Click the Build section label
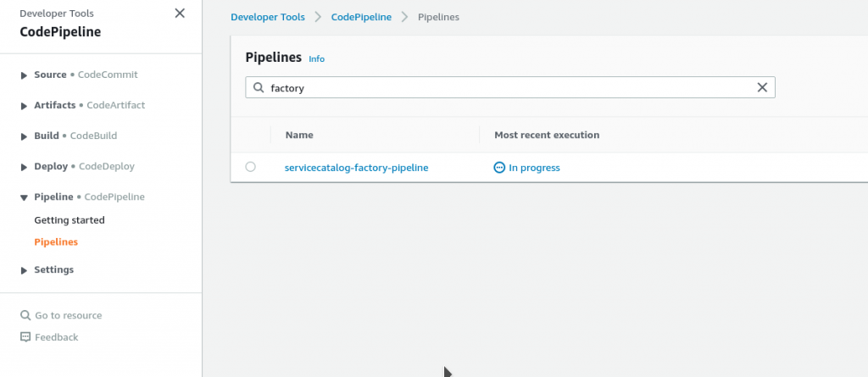The width and height of the screenshot is (868, 377). (x=47, y=136)
